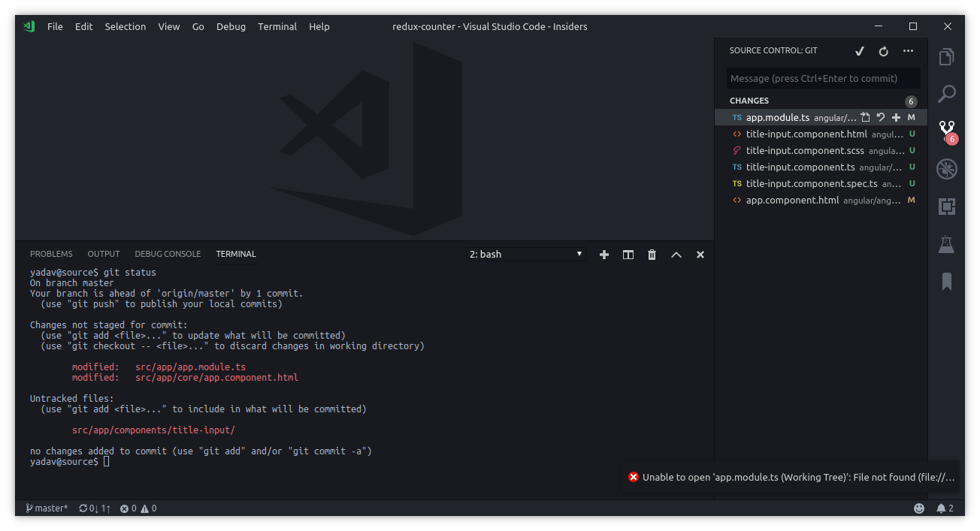Switch to the PROBLEMS tab
This screenshot has height=531, width=980.
tap(51, 254)
